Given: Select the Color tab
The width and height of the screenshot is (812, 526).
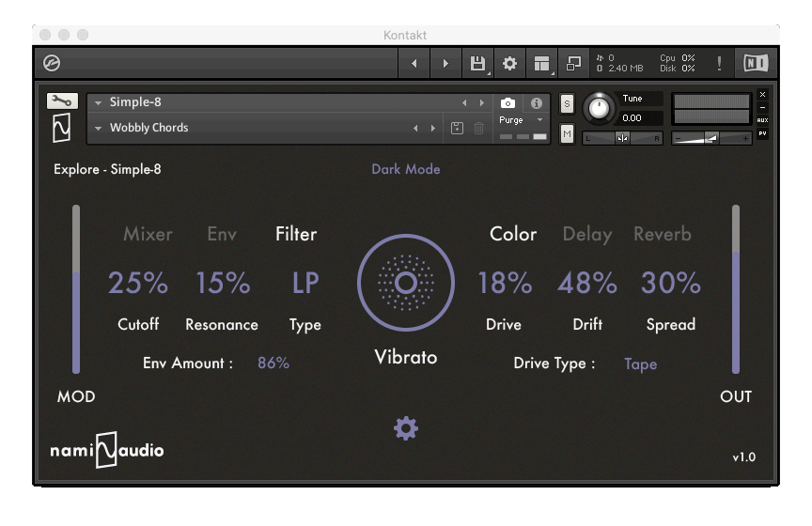Looking at the screenshot, I should [x=513, y=234].
